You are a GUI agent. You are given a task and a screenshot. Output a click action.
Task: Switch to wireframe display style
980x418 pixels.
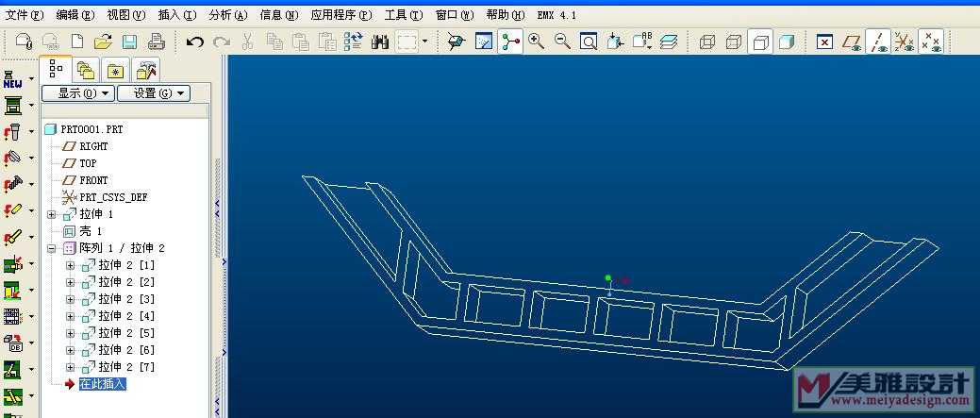(x=706, y=42)
